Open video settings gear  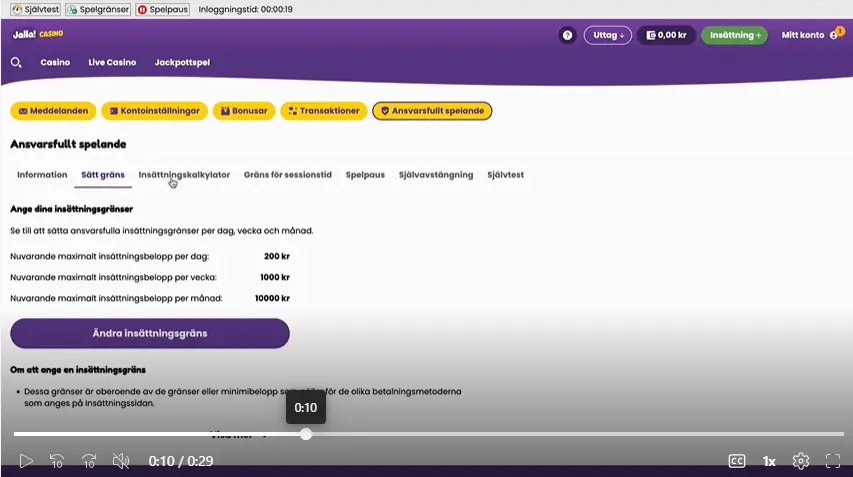[x=801, y=461]
